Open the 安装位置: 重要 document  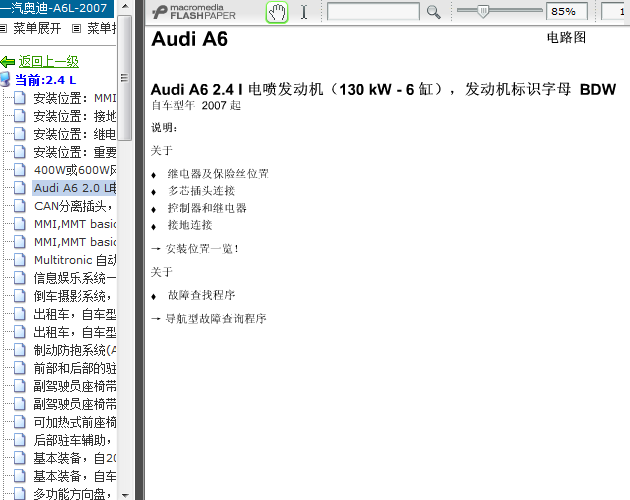tap(75, 152)
